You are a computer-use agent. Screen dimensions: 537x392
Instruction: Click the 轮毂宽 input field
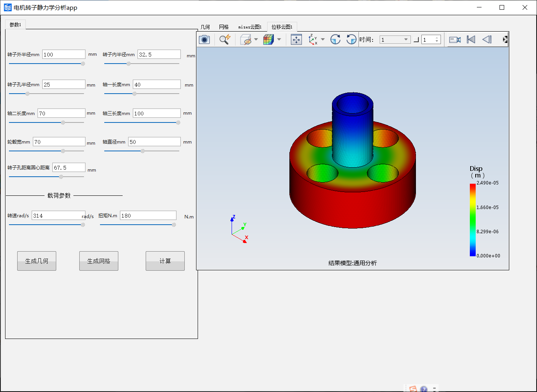coord(59,142)
